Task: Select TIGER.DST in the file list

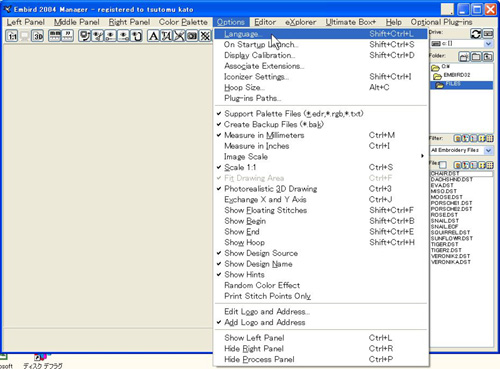Action: (x=445, y=244)
